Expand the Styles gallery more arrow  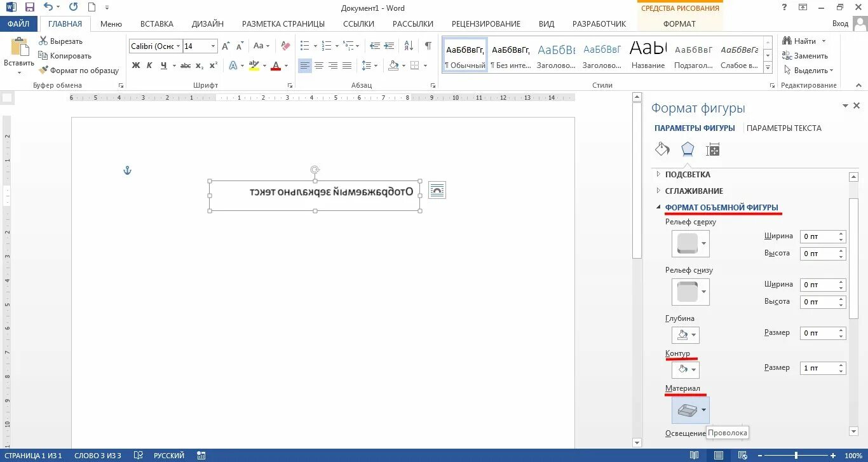point(768,67)
